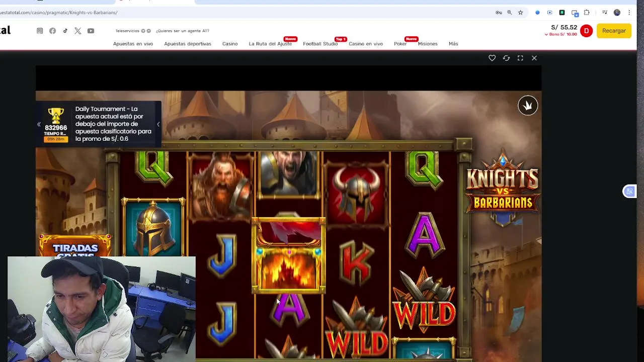Open the browser media controls icon
The width and height of the screenshot is (644, 362).
605,13
